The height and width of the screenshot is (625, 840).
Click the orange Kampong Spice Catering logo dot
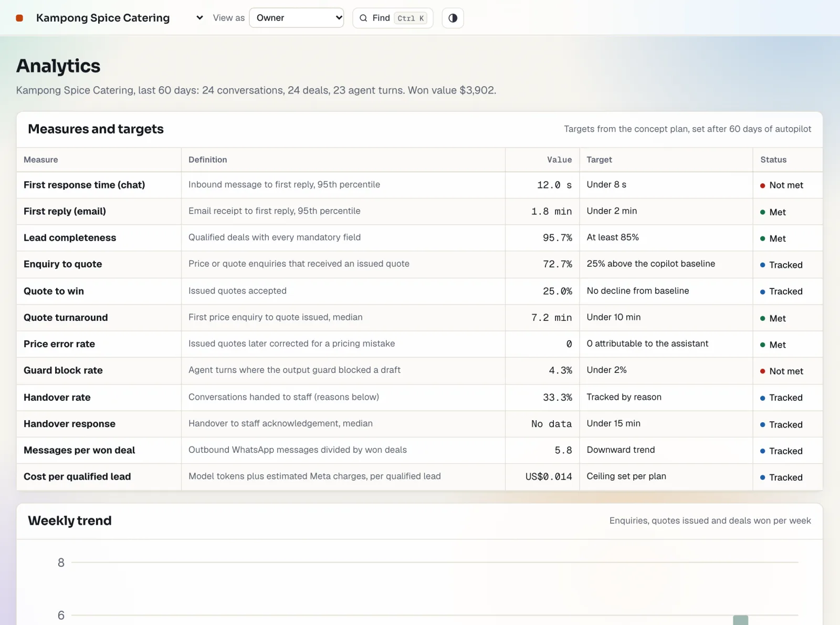(19, 18)
